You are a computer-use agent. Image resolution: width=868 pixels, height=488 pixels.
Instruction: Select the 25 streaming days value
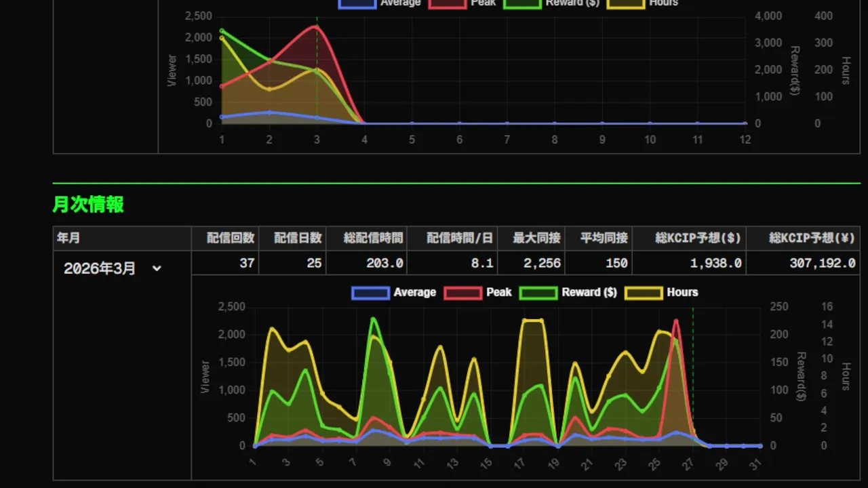314,263
